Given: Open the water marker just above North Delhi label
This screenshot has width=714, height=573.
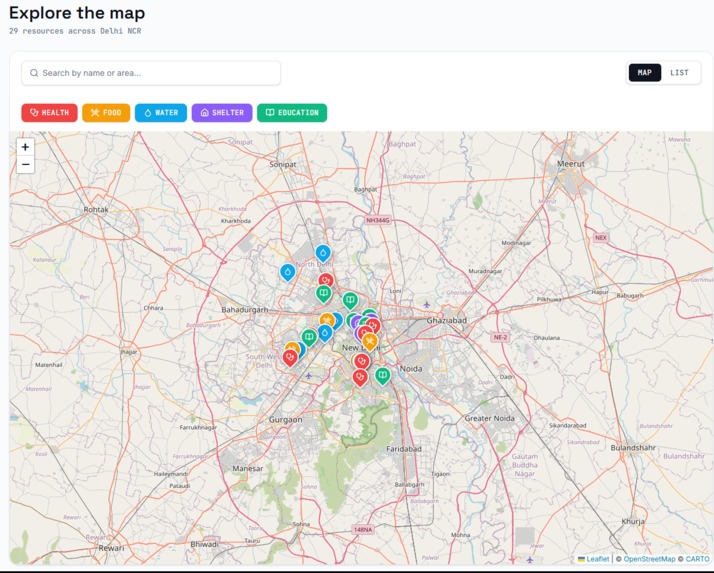Looking at the screenshot, I should click(323, 253).
